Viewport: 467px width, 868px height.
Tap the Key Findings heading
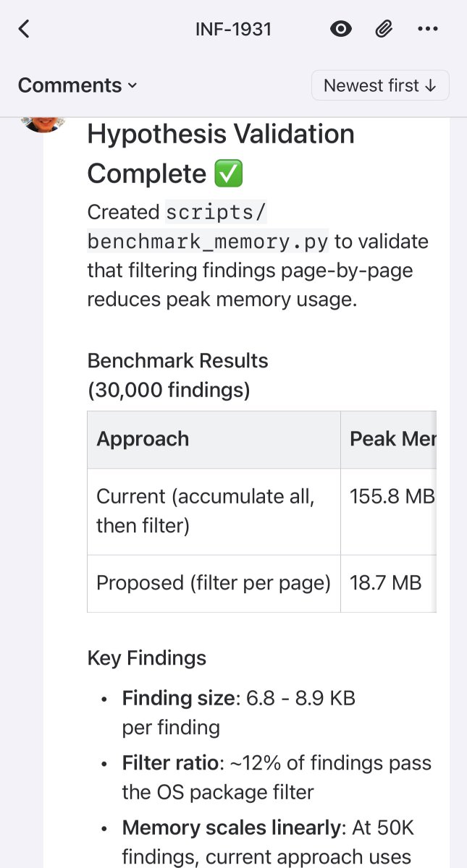146,658
